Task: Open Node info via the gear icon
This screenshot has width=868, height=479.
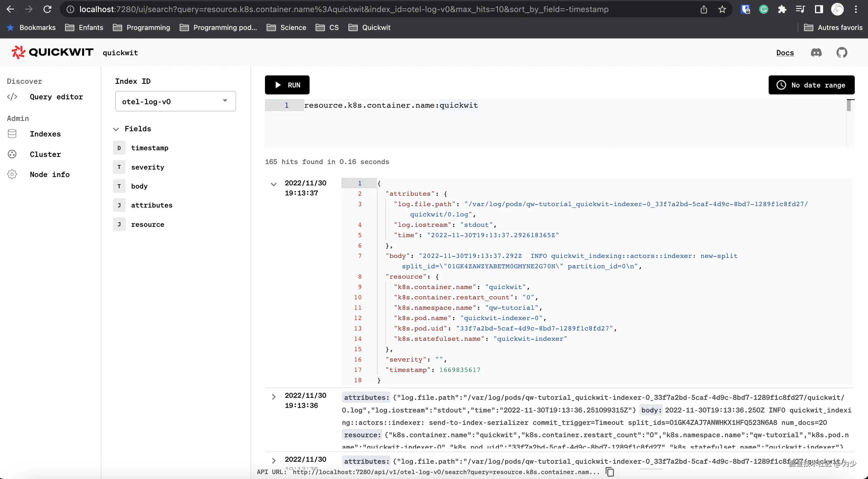Action: pyautogui.click(x=12, y=174)
